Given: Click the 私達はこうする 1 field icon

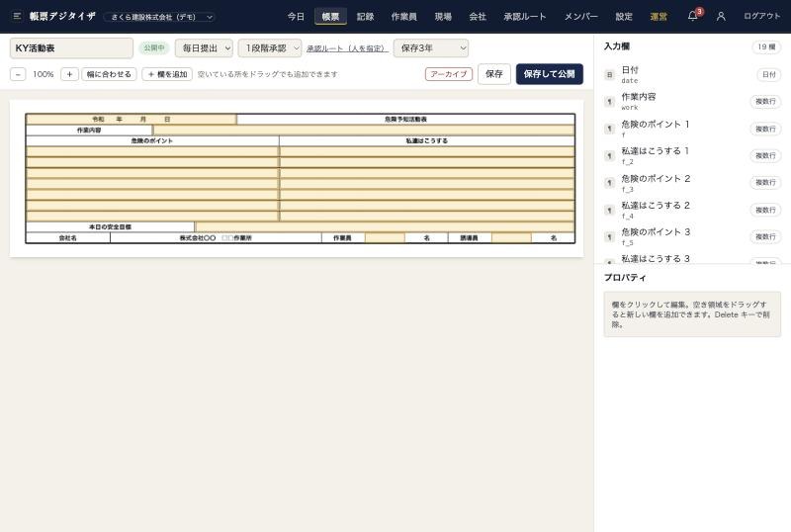Looking at the screenshot, I should coord(609,156).
